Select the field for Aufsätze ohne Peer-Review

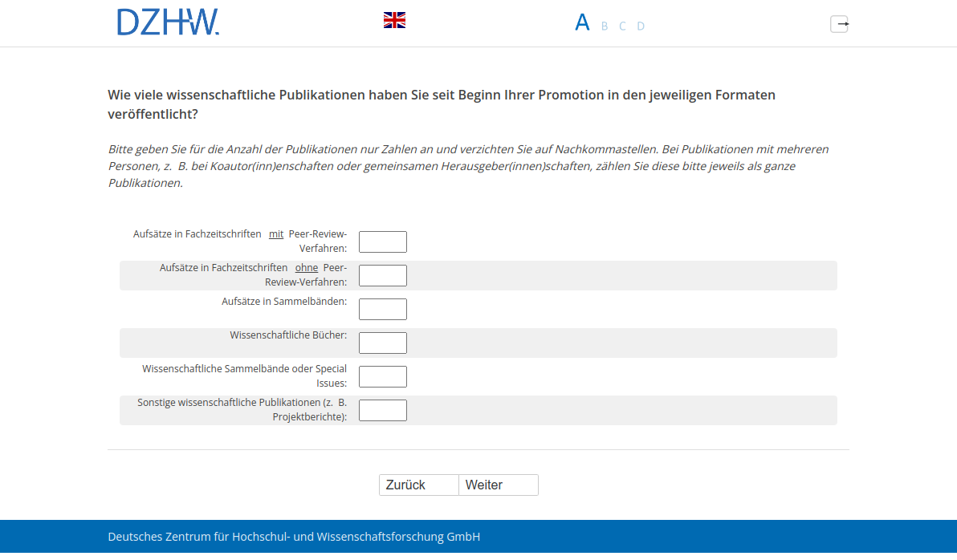[382, 275]
